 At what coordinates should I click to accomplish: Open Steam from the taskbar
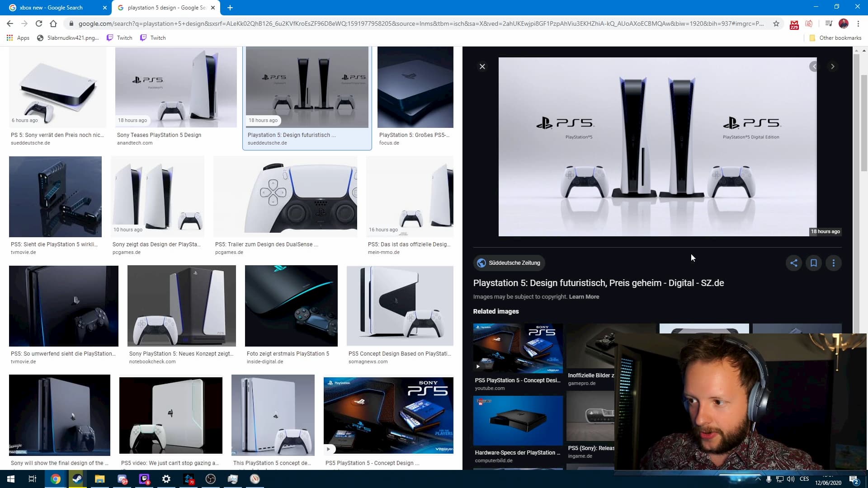coord(77,479)
